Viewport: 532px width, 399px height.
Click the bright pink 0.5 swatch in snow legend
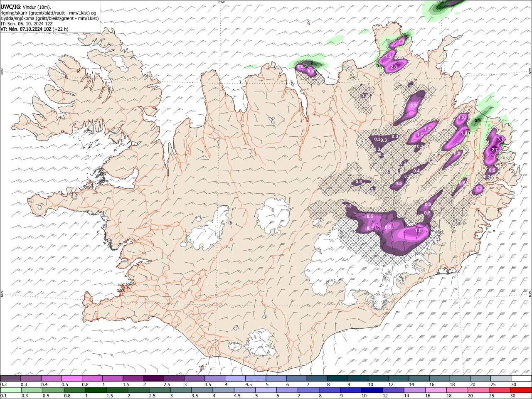click(x=71, y=379)
